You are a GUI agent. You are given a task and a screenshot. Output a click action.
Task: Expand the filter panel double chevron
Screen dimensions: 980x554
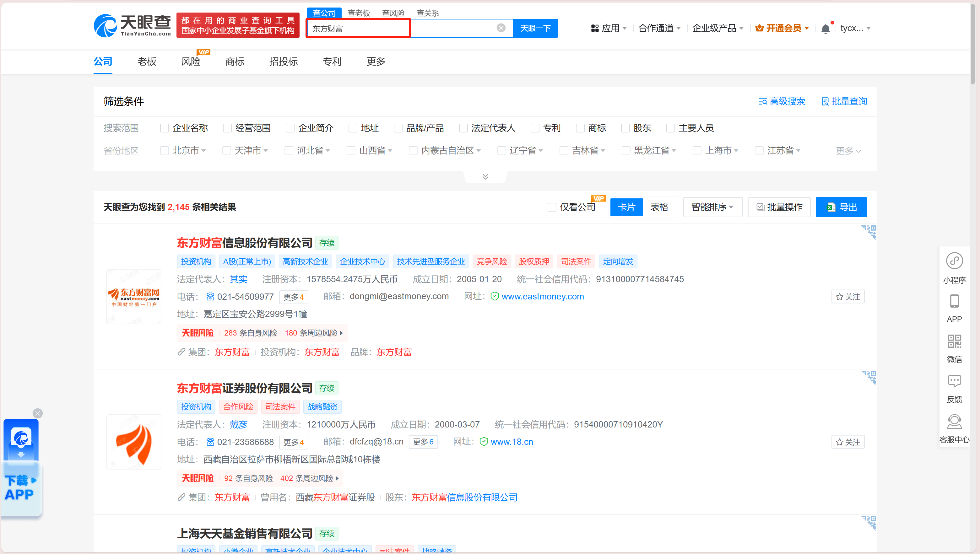click(485, 176)
